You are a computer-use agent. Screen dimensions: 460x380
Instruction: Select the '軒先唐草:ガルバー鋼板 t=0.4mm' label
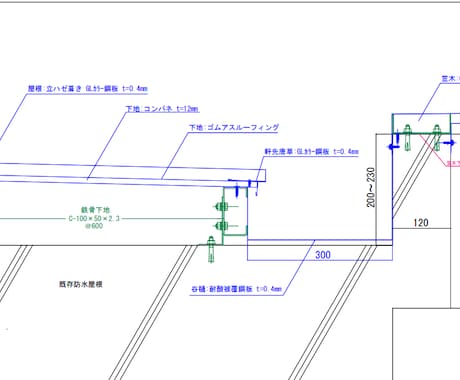[x=312, y=152]
